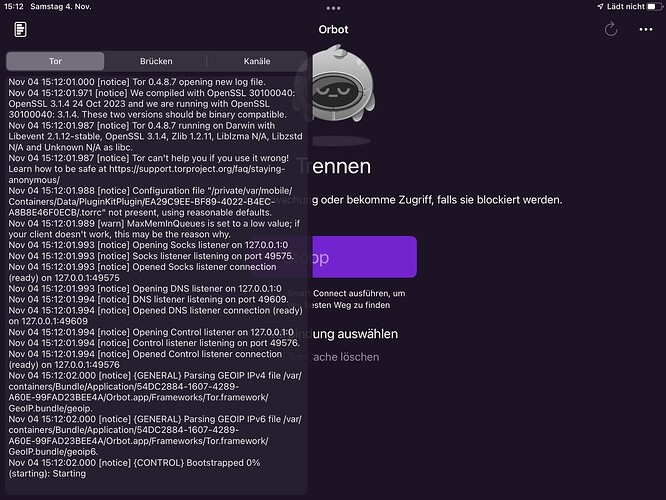The height and width of the screenshot is (500, 666).
Task: Tap the Orbot title header
Action: click(x=333, y=29)
